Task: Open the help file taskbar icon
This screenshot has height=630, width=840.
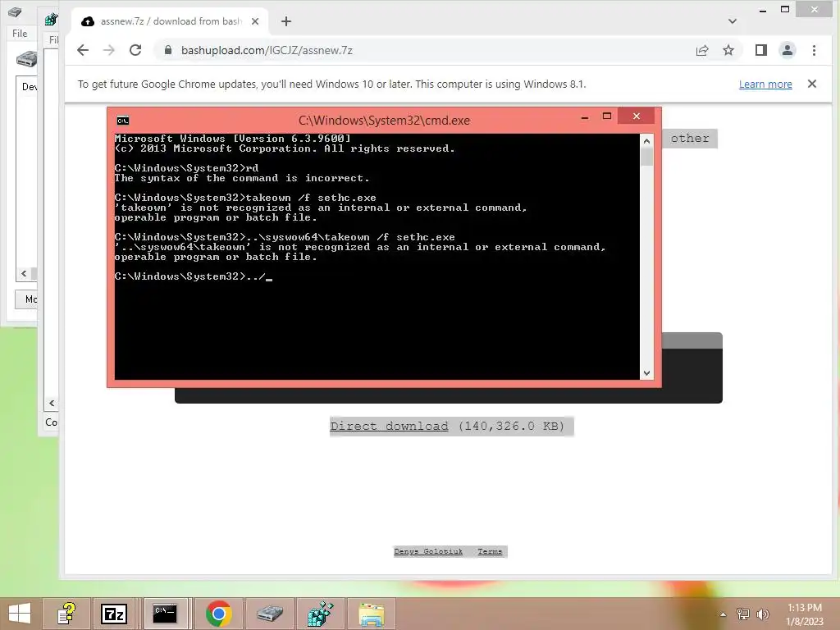Action: click(66, 614)
